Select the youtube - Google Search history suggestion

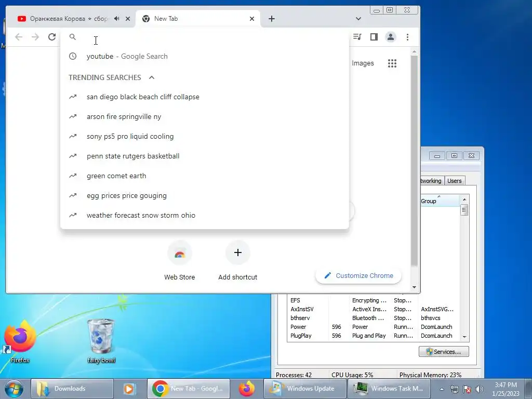click(205, 56)
